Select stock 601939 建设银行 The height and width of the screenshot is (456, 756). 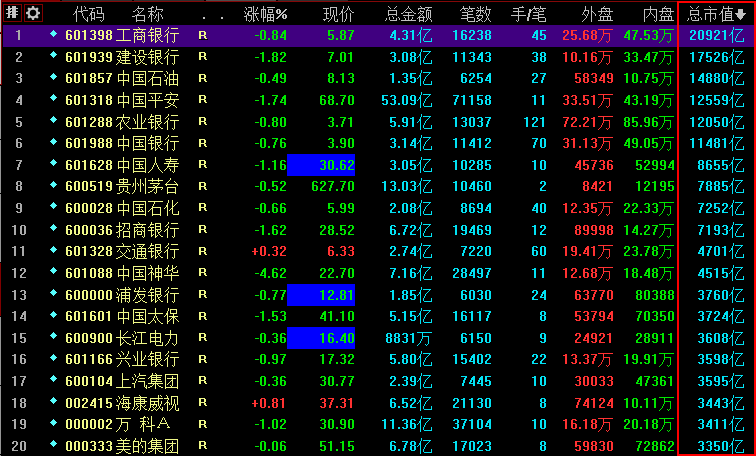point(122,57)
